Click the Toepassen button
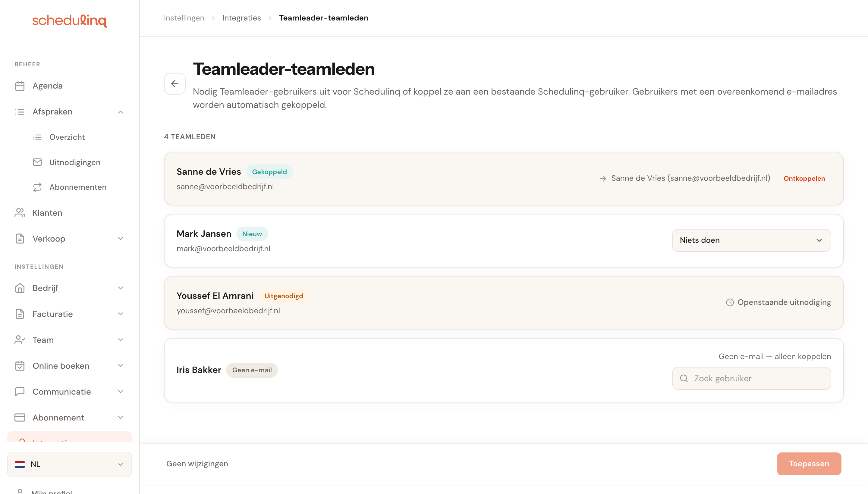The height and width of the screenshot is (494, 868). pyautogui.click(x=809, y=464)
